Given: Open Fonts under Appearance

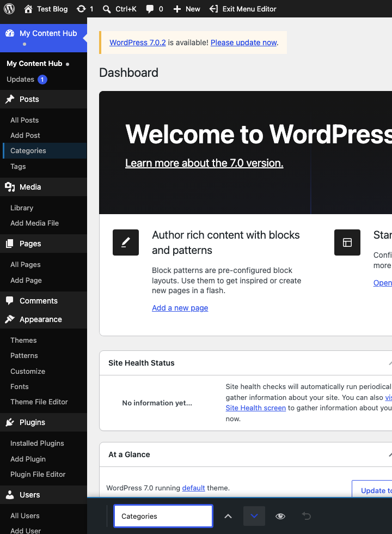Looking at the screenshot, I should [x=20, y=386].
